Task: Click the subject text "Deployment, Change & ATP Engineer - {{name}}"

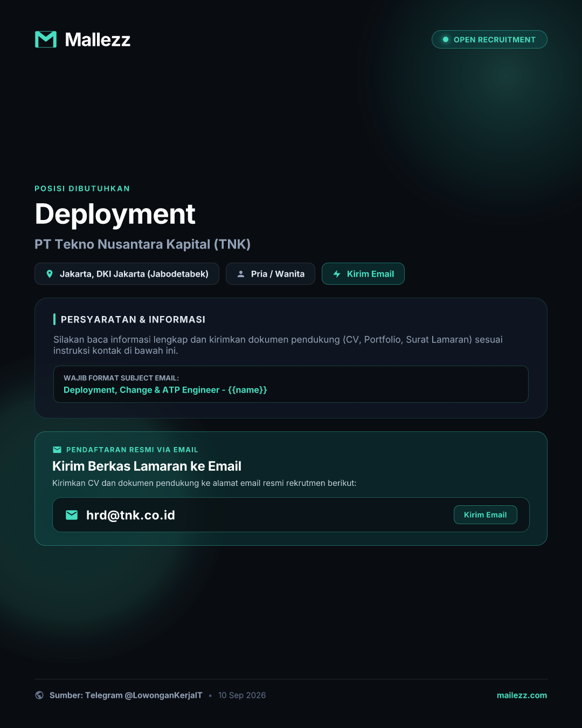Action: coord(165,390)
